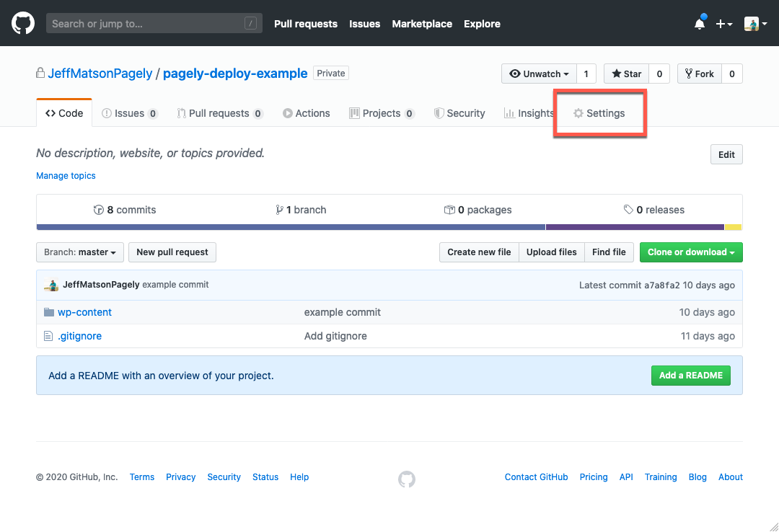Click the purple segment of the language bar
Viewport: 779px width, 532px height.
635,228
